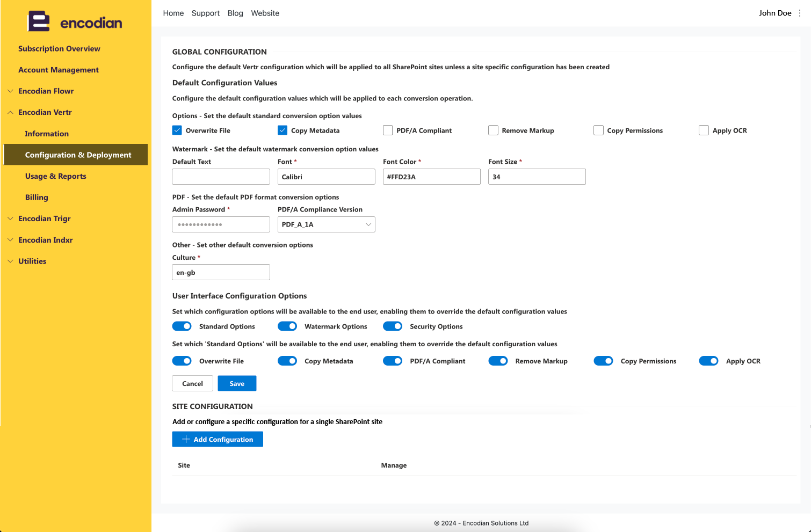Select the Encodian Vertr sidebar label

pos(45,112)
